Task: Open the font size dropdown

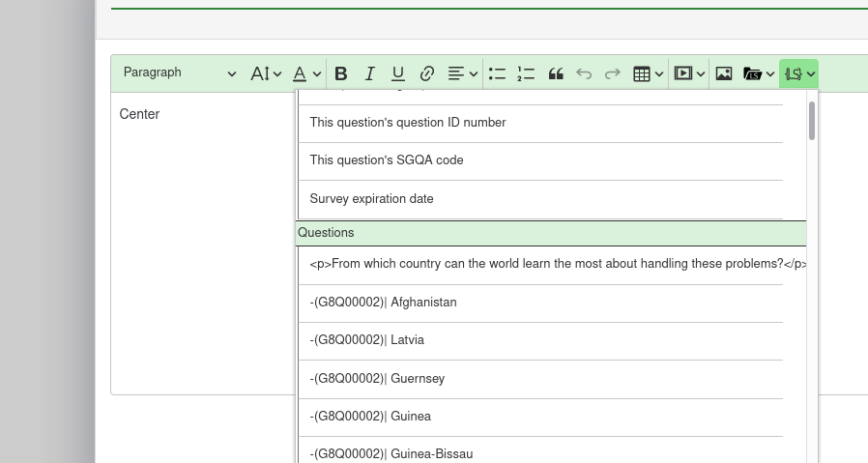Action: pos(266,73)
